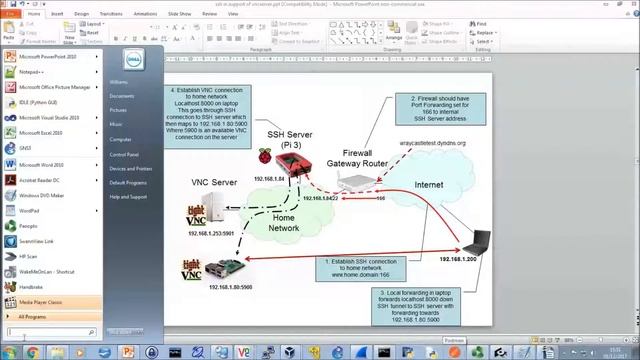Viewport: 640px width, 360px height.
Task: Switch to the Transitions tab
Action: pyautogui.click(x=111, y=14)
